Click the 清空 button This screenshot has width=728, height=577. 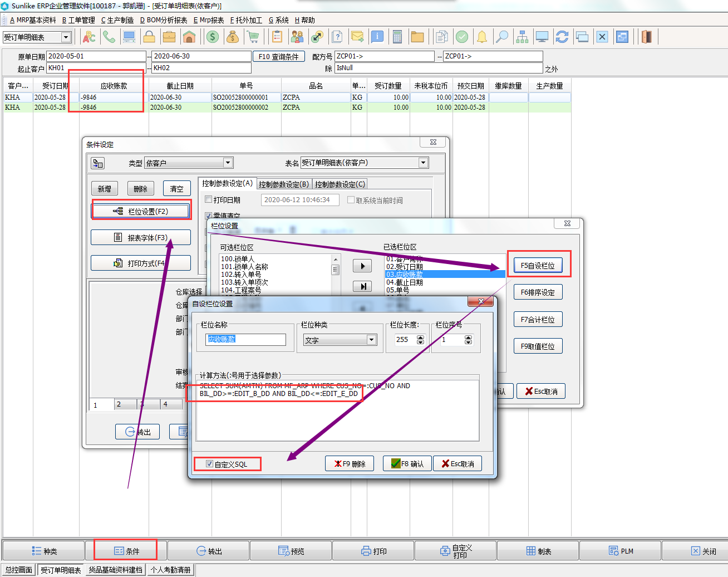click(177, 189)
